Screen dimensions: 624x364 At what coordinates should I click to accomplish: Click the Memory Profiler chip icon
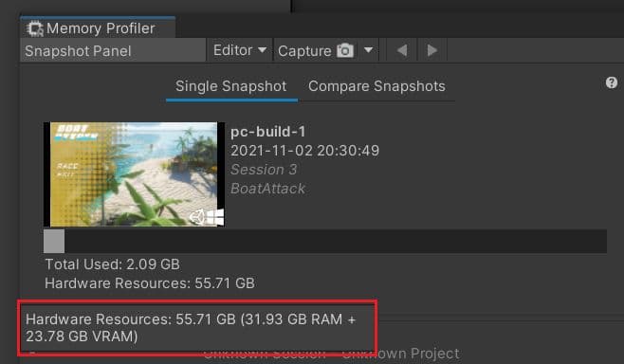point(35,28)
